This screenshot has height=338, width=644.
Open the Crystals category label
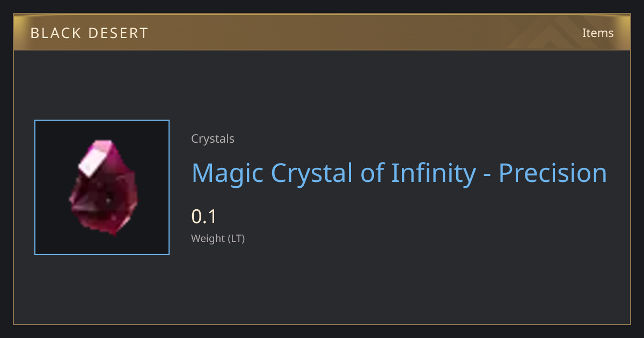(213, 139)
